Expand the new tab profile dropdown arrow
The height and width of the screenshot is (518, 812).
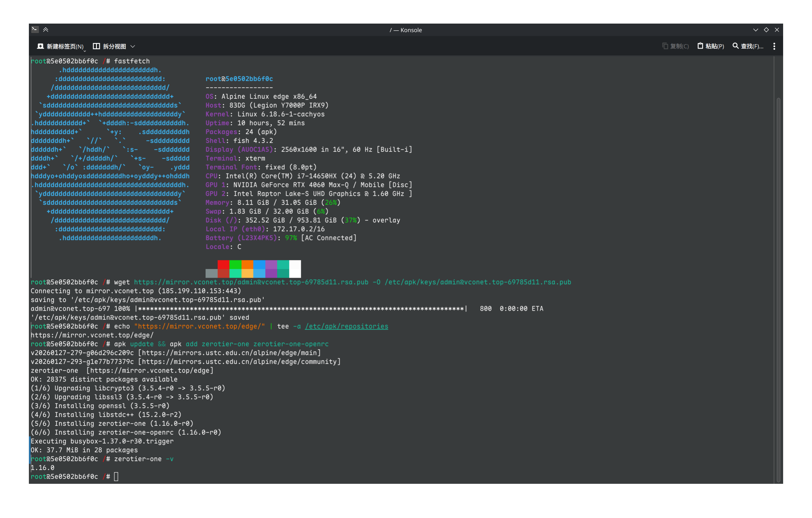click(85, 51)
